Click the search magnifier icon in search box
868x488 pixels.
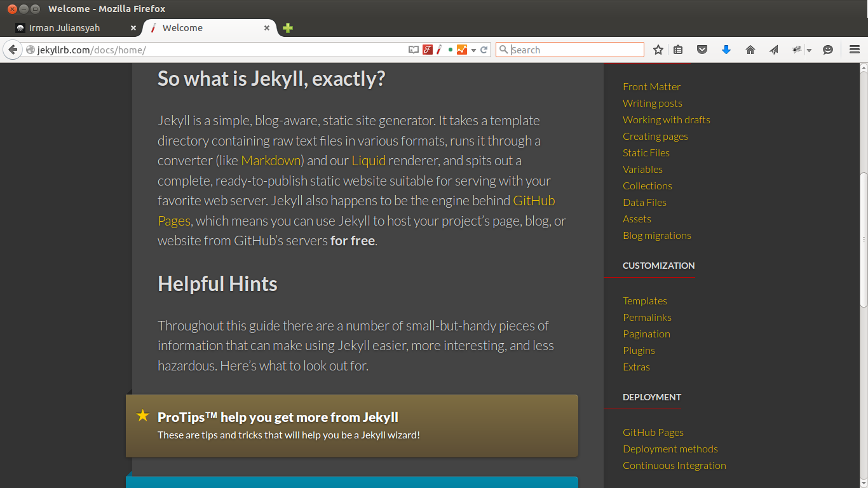pyautogui.click(x=503, y=50)
